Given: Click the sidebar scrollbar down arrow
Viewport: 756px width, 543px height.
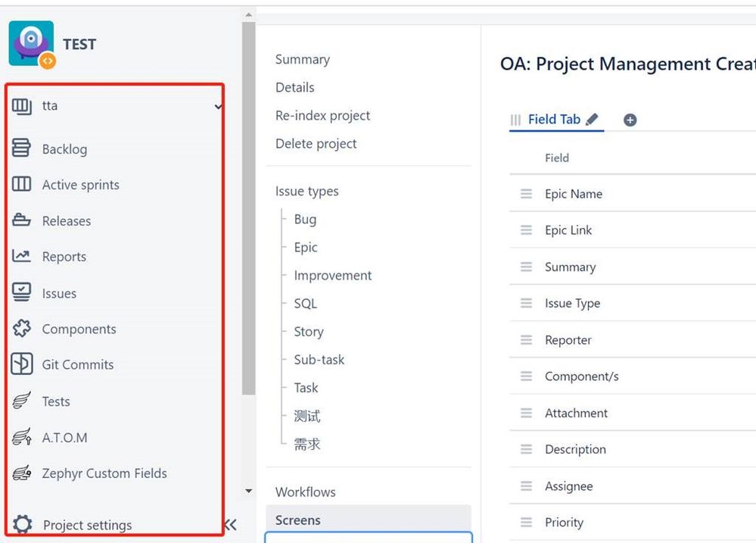Looking at the screenshot, I should [x=249, y=491].
